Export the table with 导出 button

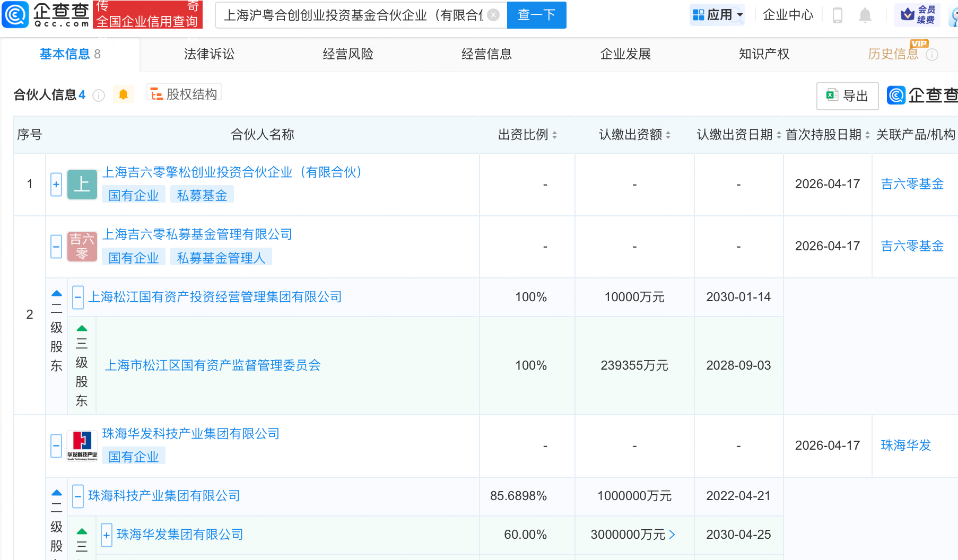click(847, 96)
